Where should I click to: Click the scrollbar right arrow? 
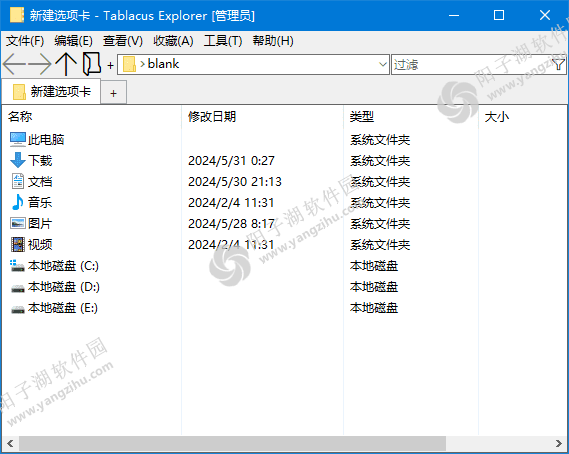[x=558, y=443]
